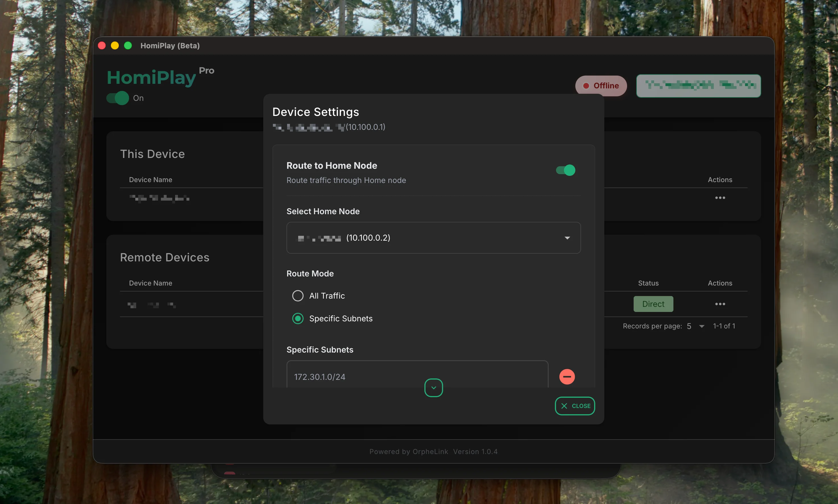Click the home node dropdown arrow
838x504 pixels.
click(567, 238)
